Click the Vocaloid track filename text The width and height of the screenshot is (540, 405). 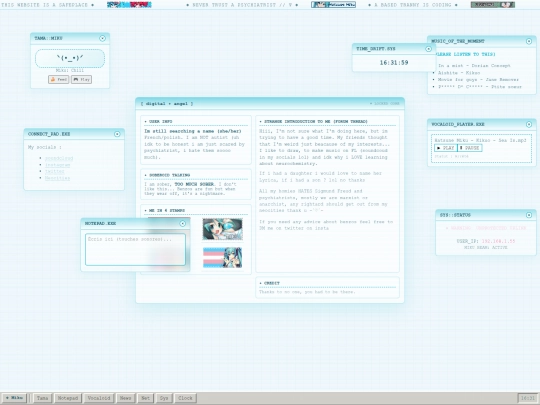[480, 141]
